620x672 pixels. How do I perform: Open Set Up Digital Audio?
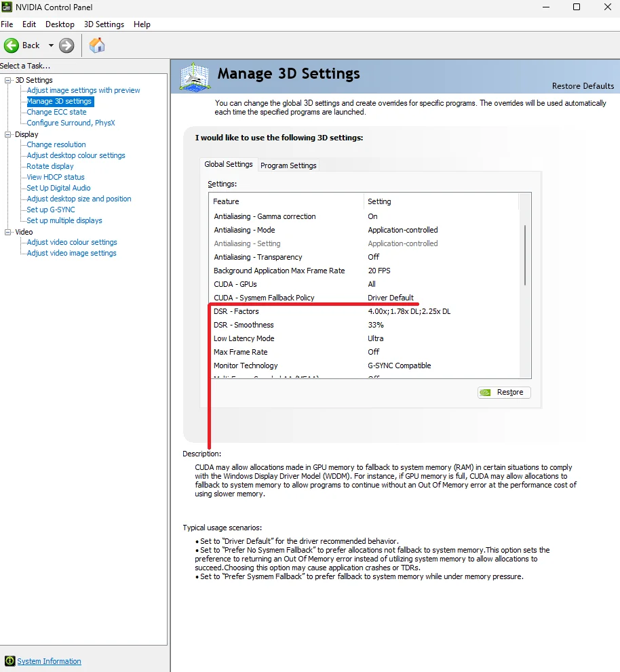tap(58, 188)
